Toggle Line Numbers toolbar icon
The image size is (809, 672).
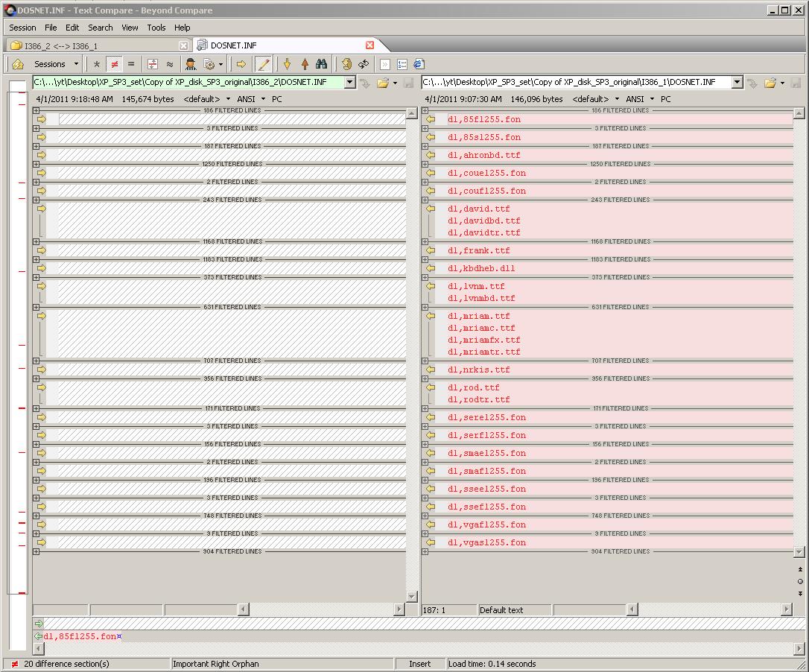click(x=402, y=65)
